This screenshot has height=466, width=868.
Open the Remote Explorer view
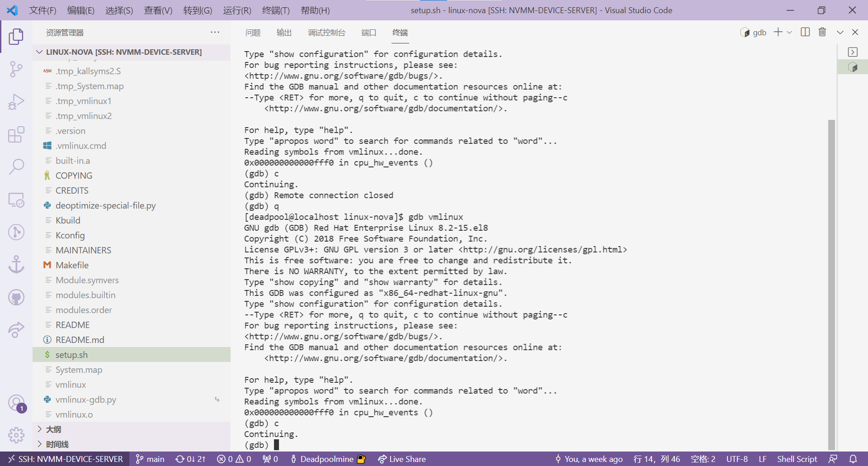click(16, 200)
